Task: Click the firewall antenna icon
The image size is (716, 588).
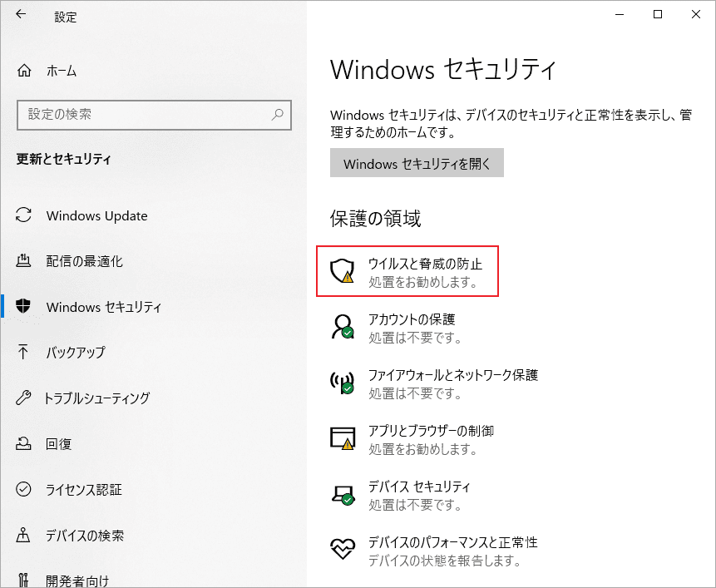Action: point(343,383)
